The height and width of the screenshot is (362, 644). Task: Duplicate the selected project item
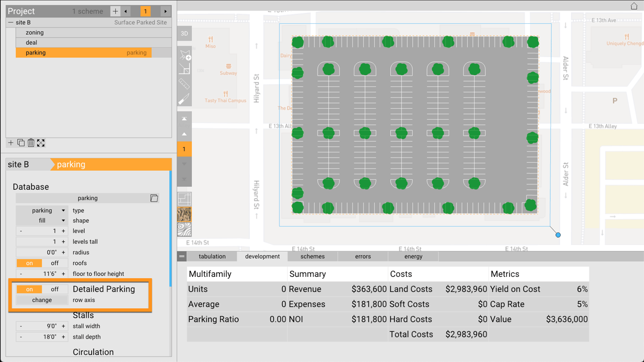[x=21, y=143]
